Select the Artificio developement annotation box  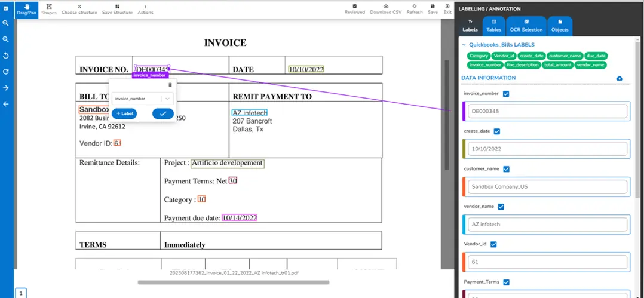pos(228,164)
